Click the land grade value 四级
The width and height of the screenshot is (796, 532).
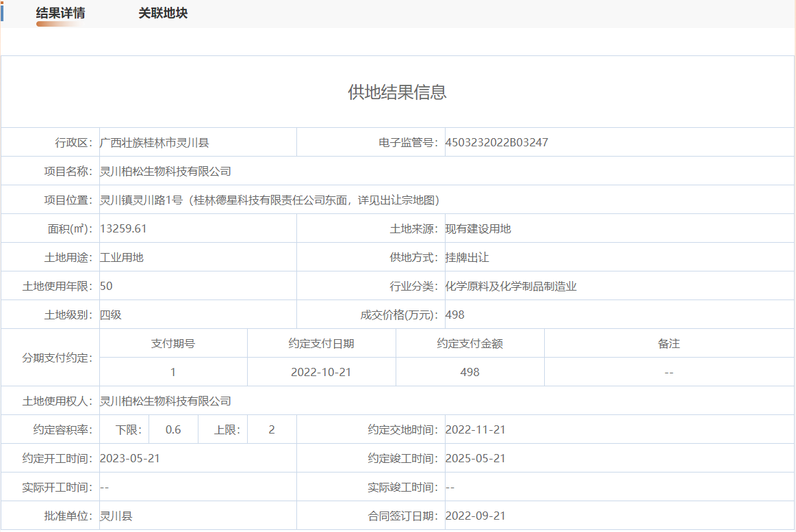(111, 315)
